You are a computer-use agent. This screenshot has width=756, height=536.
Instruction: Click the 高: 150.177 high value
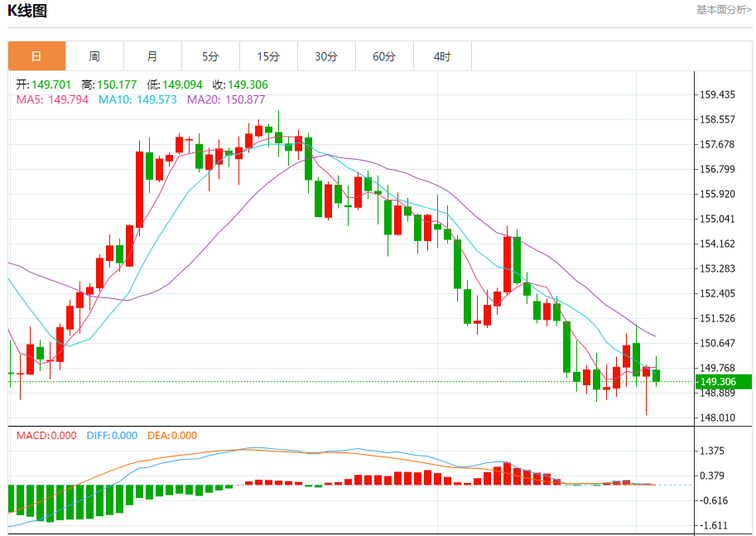[x=109, y=85]
